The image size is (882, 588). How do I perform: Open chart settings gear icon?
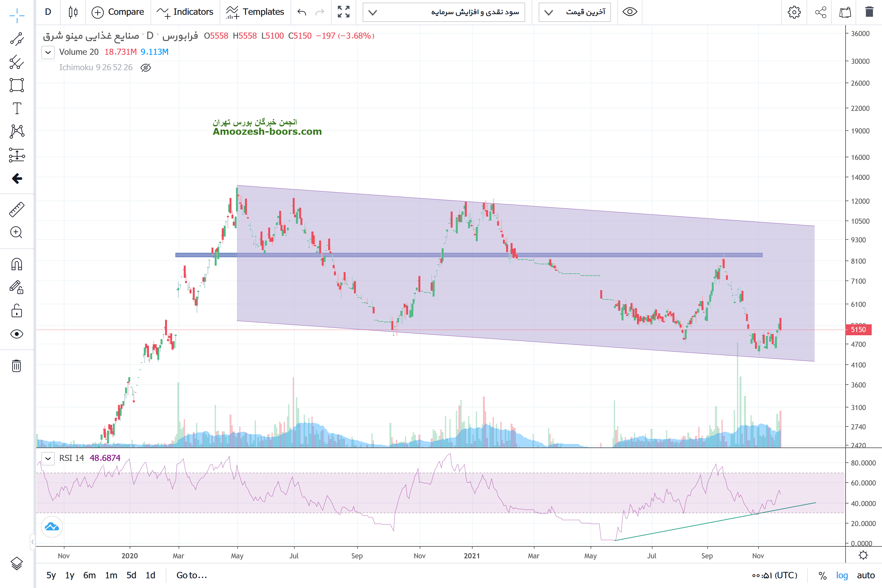coord(794,12)
